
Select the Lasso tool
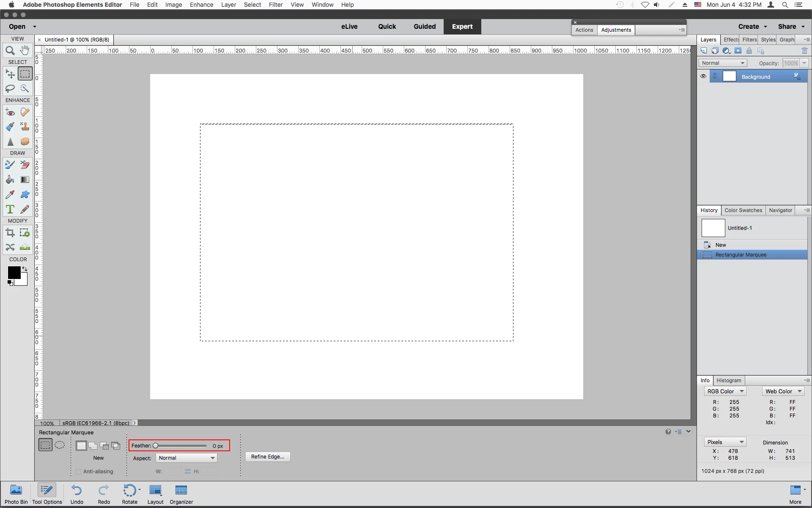[x=10, y=88]
